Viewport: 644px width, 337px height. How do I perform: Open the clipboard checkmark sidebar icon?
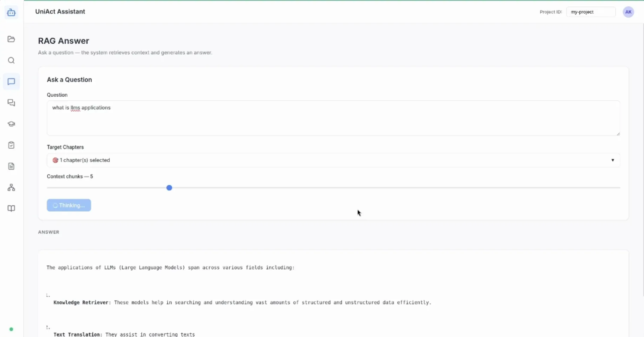coord(11,145)
